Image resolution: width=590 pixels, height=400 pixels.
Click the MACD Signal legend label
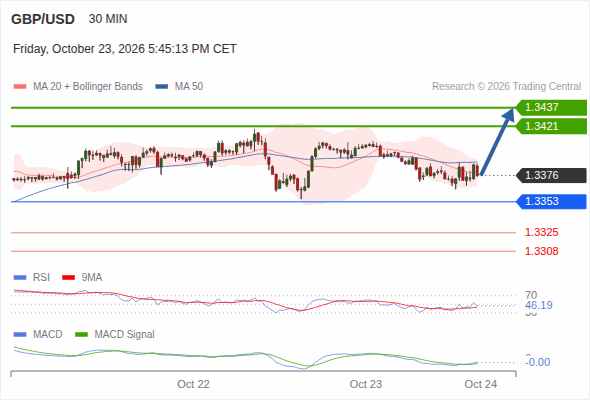125,335
